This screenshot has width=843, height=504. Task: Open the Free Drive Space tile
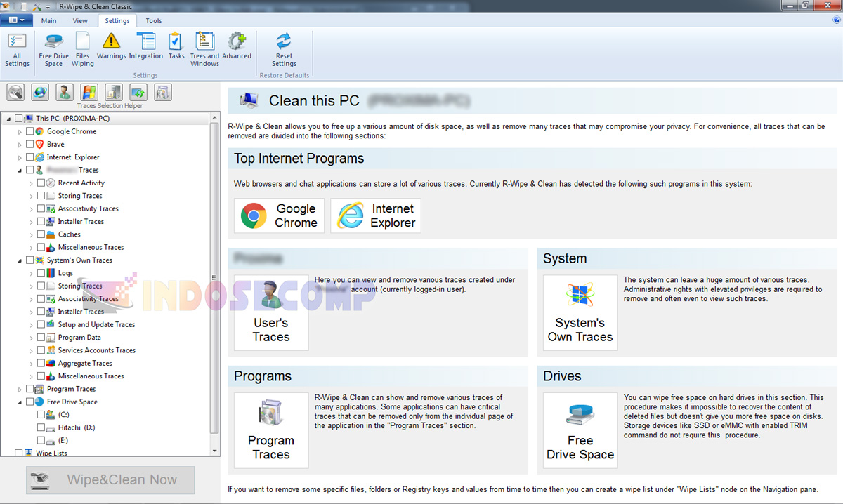(x=580, y=430)
